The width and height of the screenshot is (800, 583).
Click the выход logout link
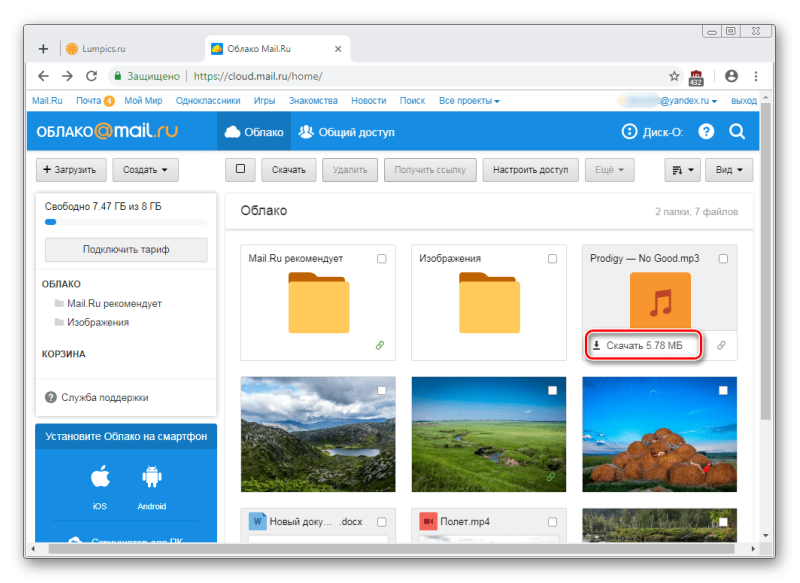[x=744, y=101]
